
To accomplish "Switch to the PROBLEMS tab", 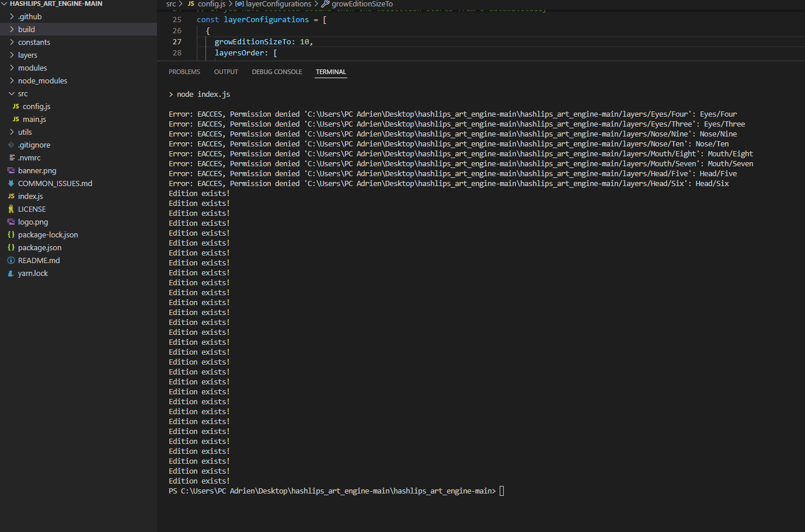I will pyautogui.click(x=184, y=71).
